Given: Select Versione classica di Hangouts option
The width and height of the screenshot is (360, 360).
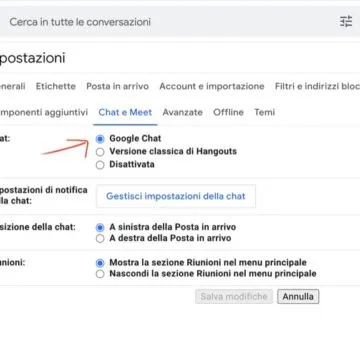Looking at the screenshot, I should pyautogui.click(x=100, y=152).
